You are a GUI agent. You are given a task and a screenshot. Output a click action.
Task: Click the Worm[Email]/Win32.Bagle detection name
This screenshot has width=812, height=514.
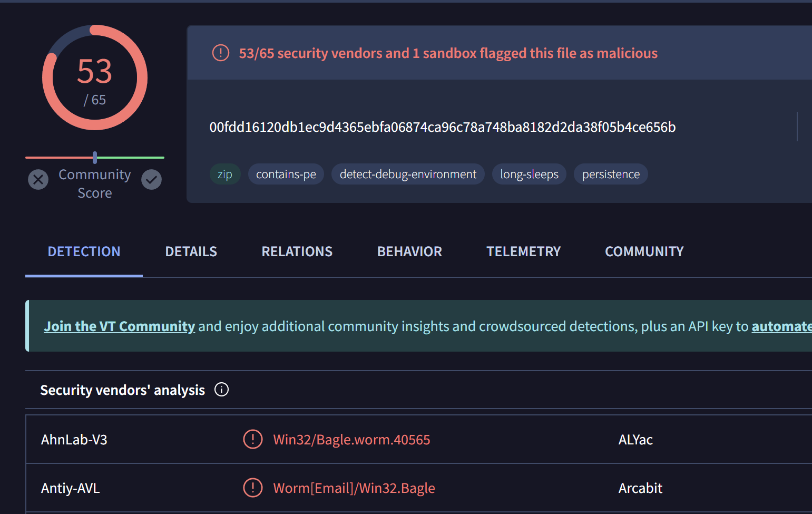tap(354, 488)
